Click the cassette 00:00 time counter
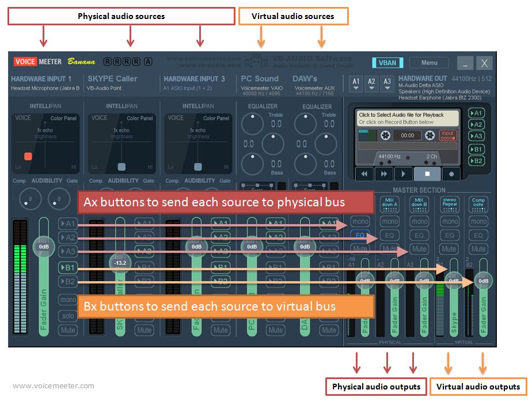The width and height of the screenshot is (532, 401). [408, 135]
